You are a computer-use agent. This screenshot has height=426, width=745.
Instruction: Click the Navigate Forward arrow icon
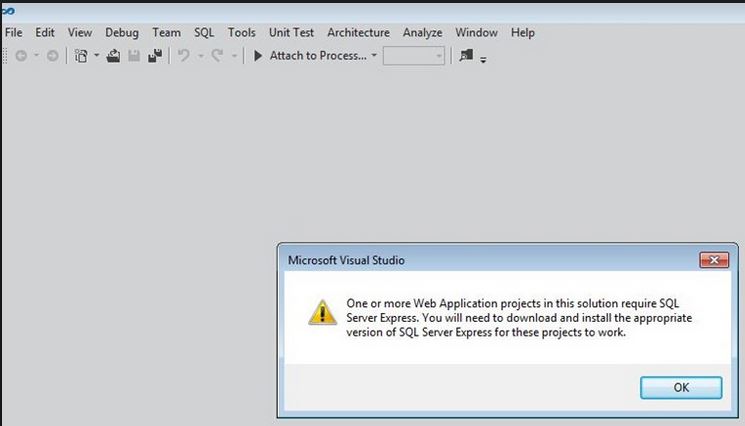(52, 56)
